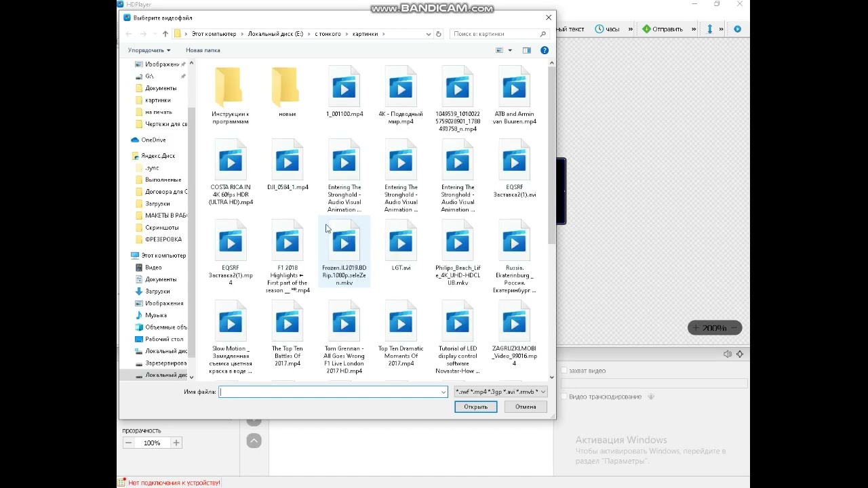Click the dialog Help question-mark icon
The height and width of the screenshot is (488, 868).
point(545,50)
